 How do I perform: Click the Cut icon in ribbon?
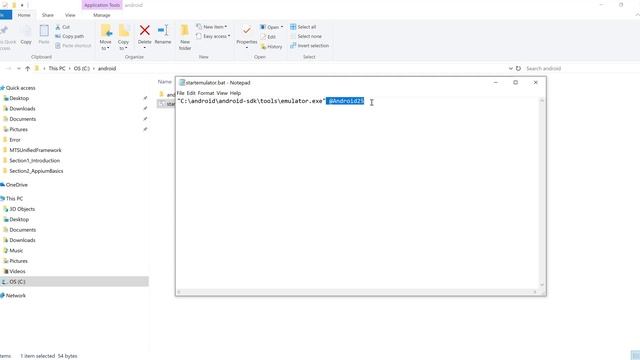coord(58,27)
